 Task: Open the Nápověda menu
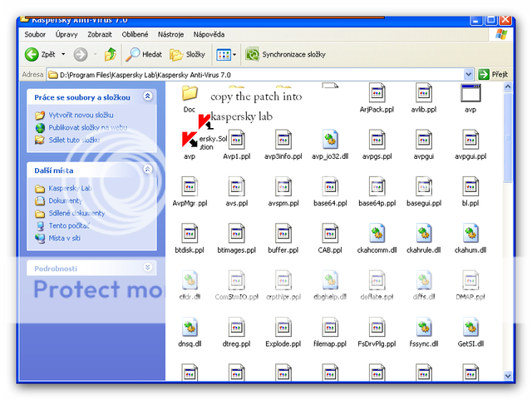209,34
